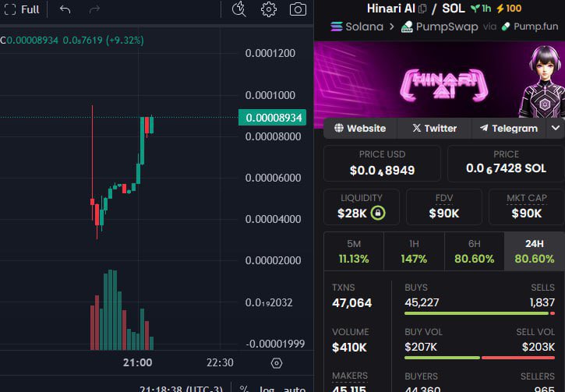Click the PRICE in SOL value box

click(506, 164)
